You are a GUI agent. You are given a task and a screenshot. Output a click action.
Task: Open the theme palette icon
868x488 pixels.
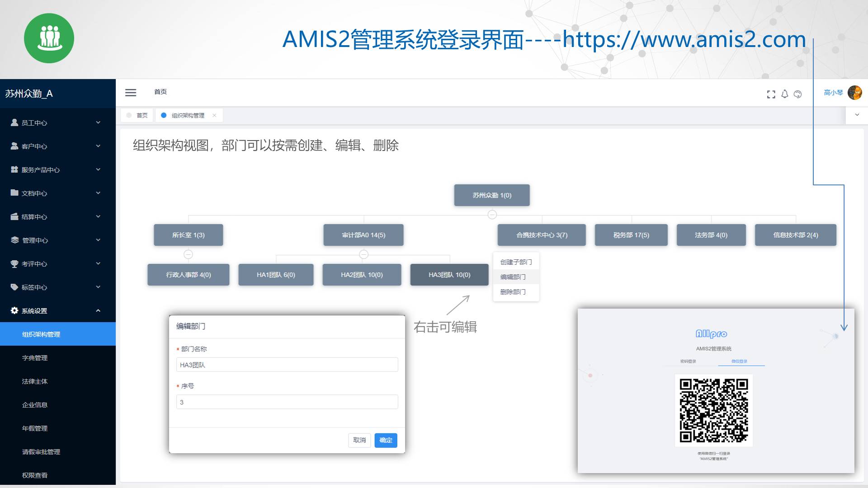point(798,94)
